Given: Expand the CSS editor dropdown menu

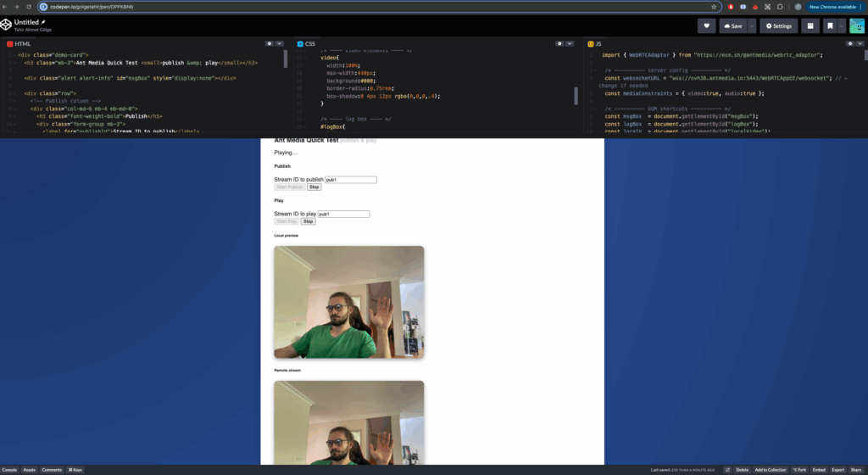Looking at the screenshot, I should [x=569, y=44].
